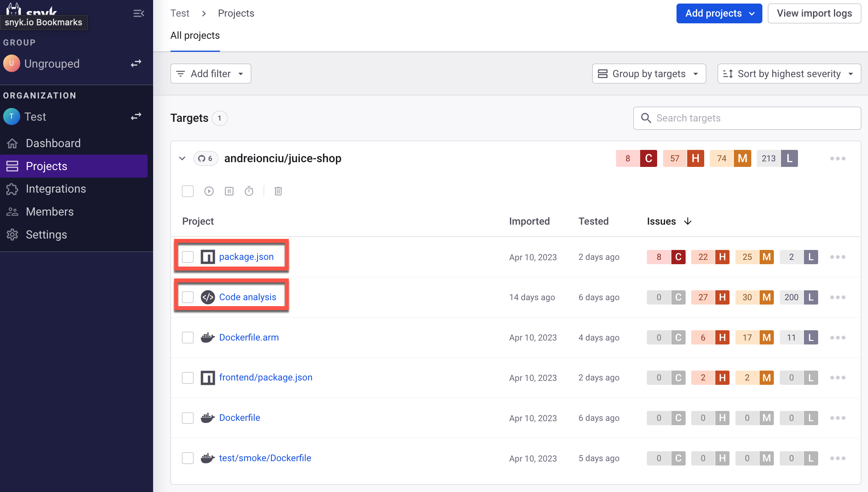
Task: Open three-dots menu for juice-shop target
Action: (x=838, y=159)
